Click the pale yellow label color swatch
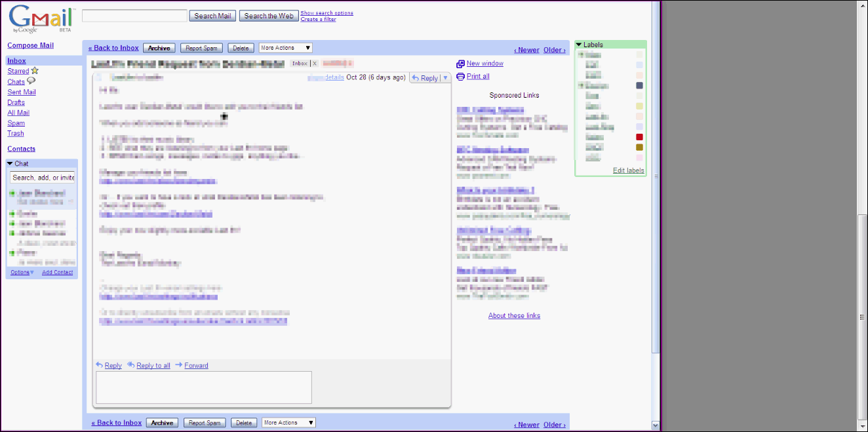The image size is (868, 432). [639, 106]
